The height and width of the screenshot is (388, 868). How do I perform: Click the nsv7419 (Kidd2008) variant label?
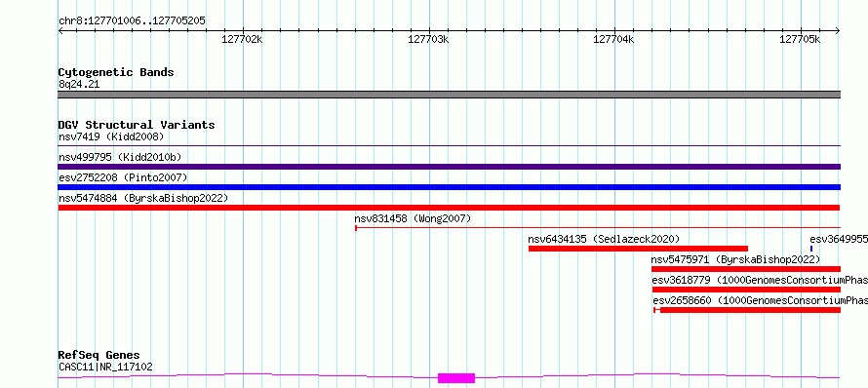111,136
